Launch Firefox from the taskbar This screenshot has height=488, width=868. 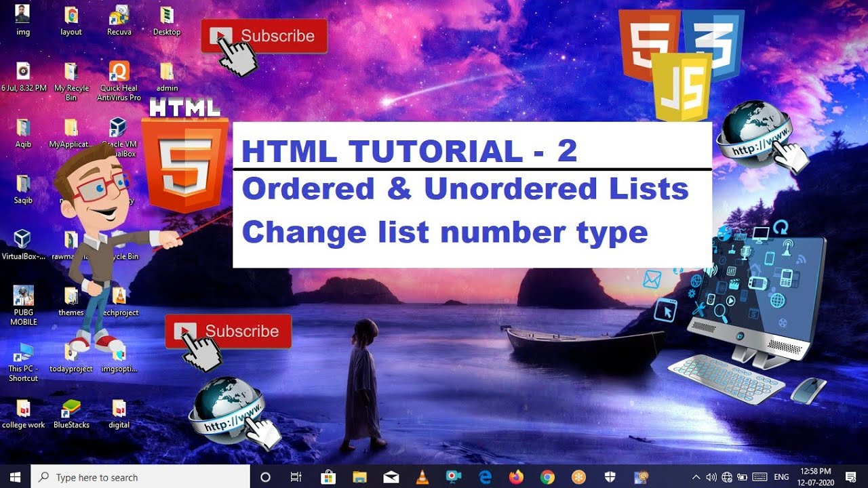(516, 477)
